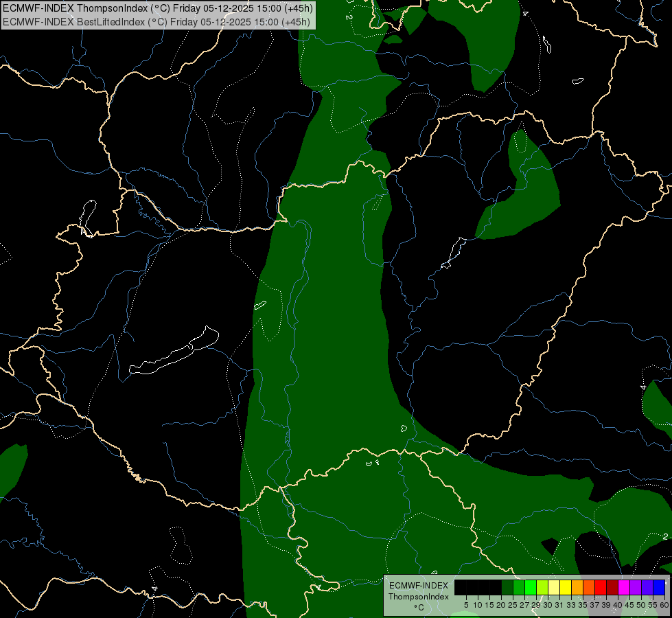Select the orange-red 35–37 legend swatch

coord(589,587)
